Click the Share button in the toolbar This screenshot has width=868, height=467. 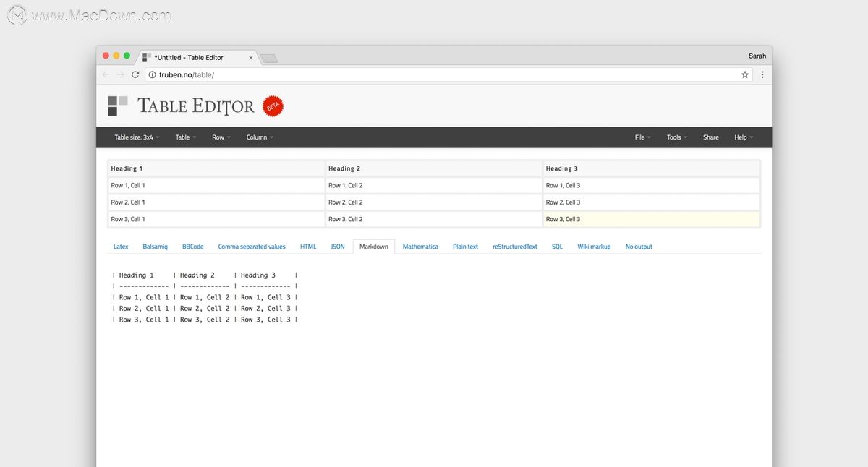click(x=711, y=137)
